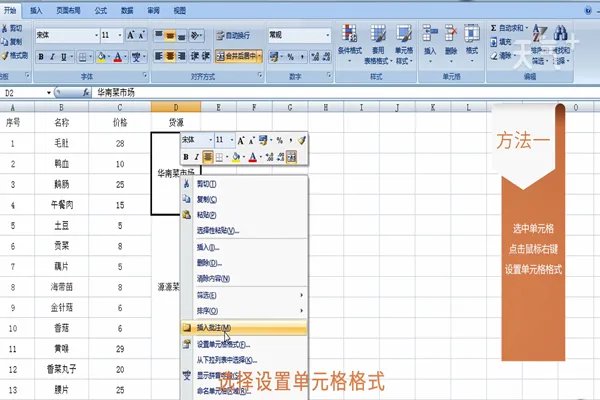Image resolution: width=600 pixels, height=400 pixels.
Task: Open Alignment dialog launcher (对齐方式)
Action: (x=260, y=75)
